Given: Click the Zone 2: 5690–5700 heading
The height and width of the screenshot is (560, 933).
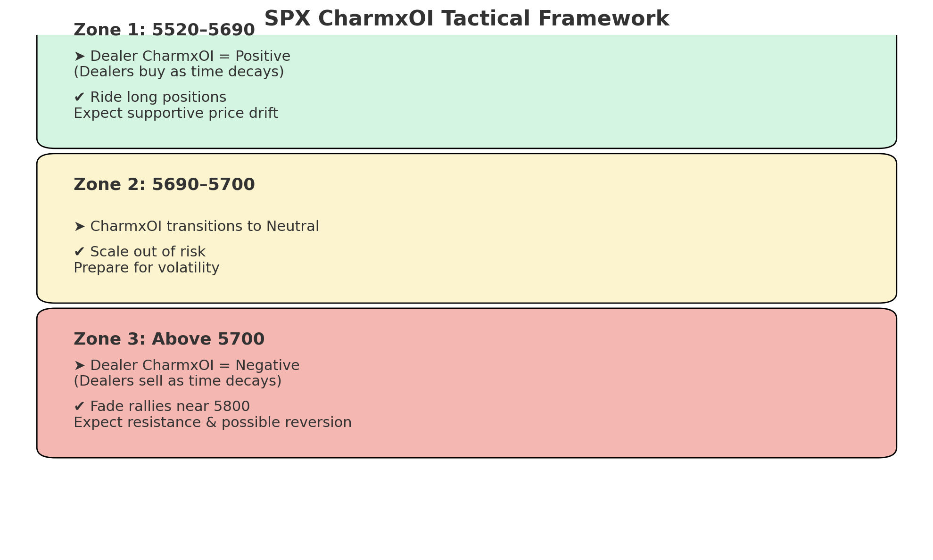Looking at the screenshot, I should click(x=164, y=185).
